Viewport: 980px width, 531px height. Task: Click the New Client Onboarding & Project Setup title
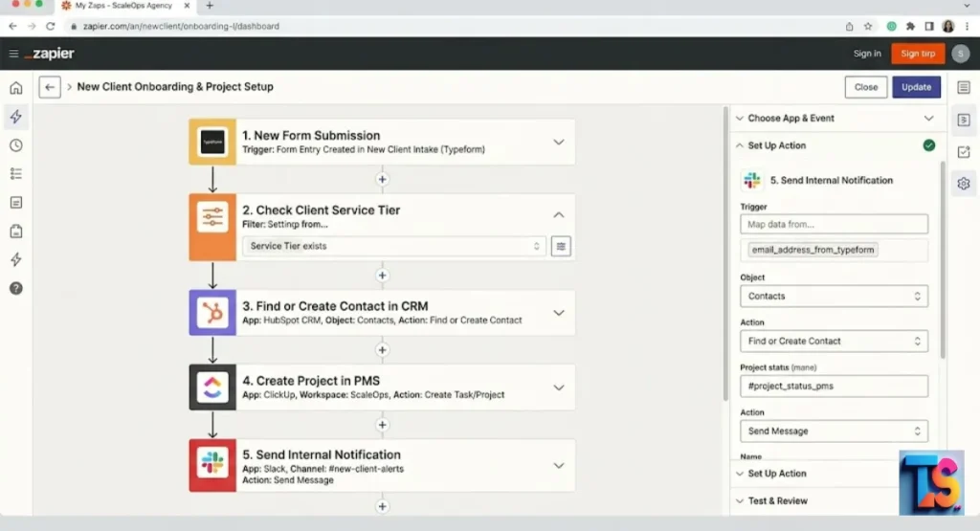click(x=175, y=87)
